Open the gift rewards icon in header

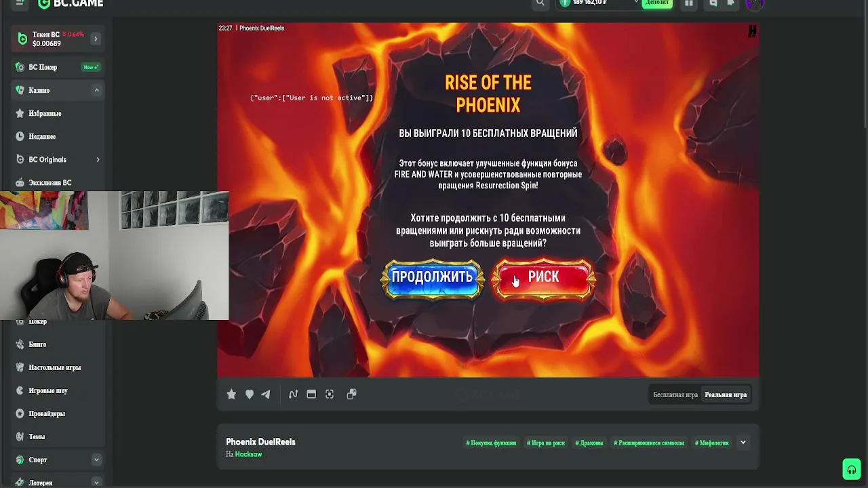(x=689, y=3)
